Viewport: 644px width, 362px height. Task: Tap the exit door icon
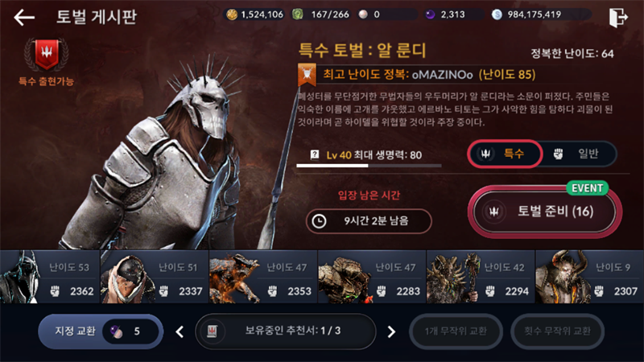point(618,17)
